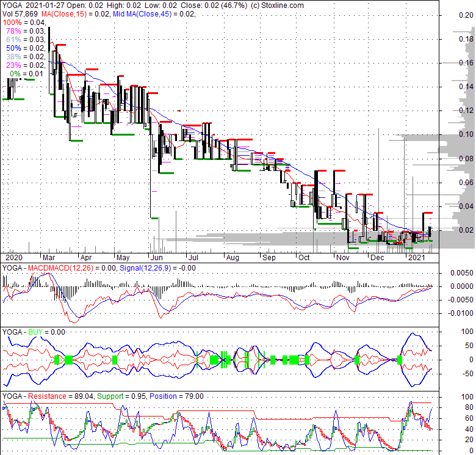Click the 'Sep' month axis label
Viewport: 476px width, 455px height.
tap(269, 258)
